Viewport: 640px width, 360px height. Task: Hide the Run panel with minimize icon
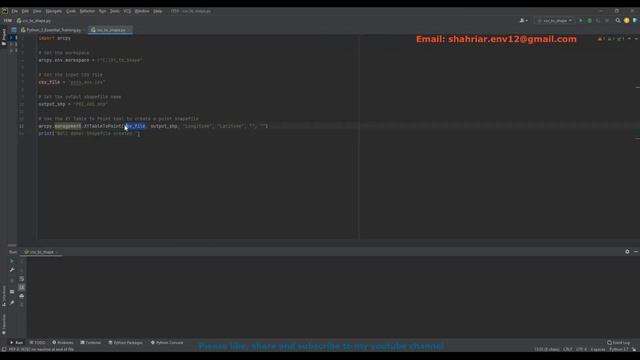tap(636, 252)
